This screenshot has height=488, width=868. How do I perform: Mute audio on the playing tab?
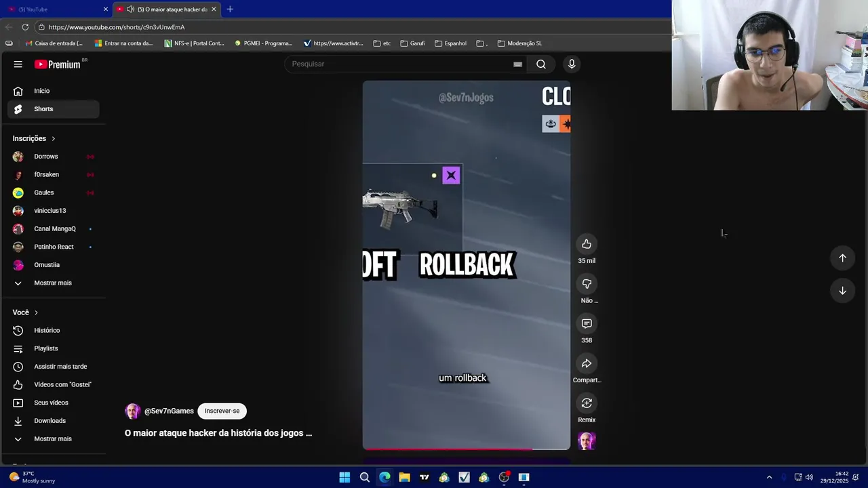click(130, 9)
